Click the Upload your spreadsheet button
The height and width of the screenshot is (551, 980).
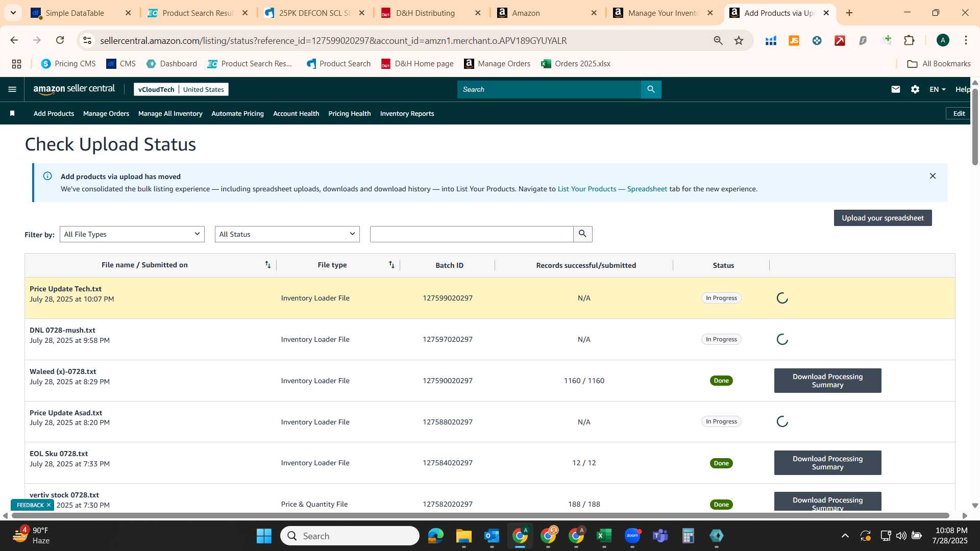coord(883,218)
